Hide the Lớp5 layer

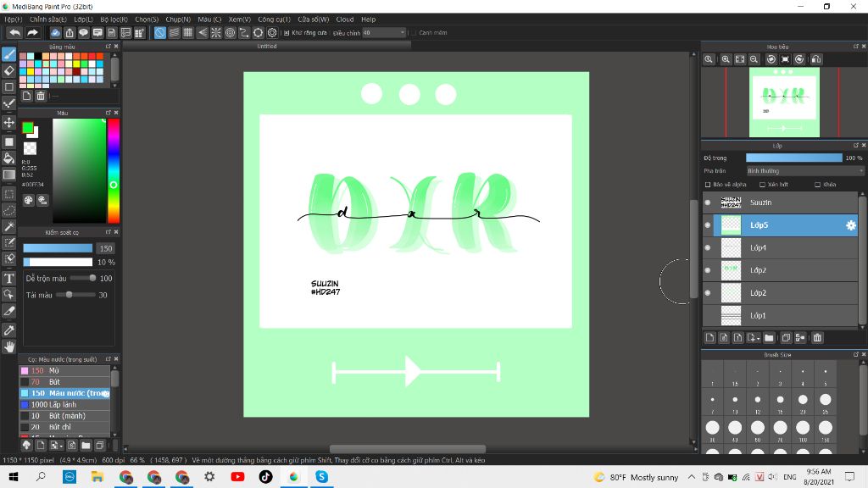[708, 225]
